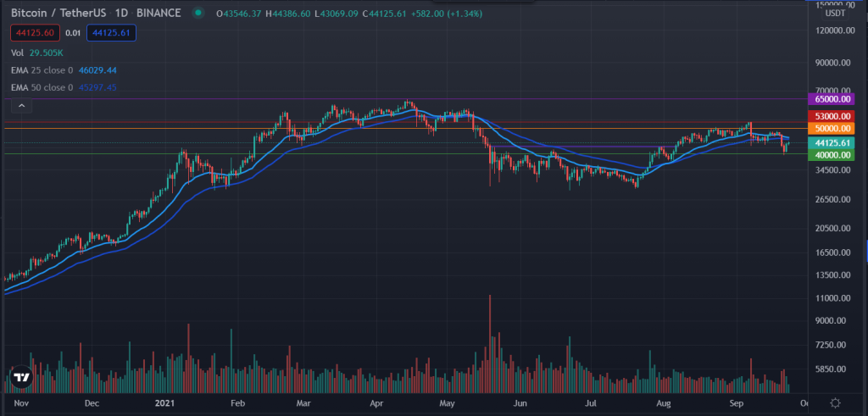Click the 34500.00 price axis label
Screen dimensions: 868x416
coord(832,170)
